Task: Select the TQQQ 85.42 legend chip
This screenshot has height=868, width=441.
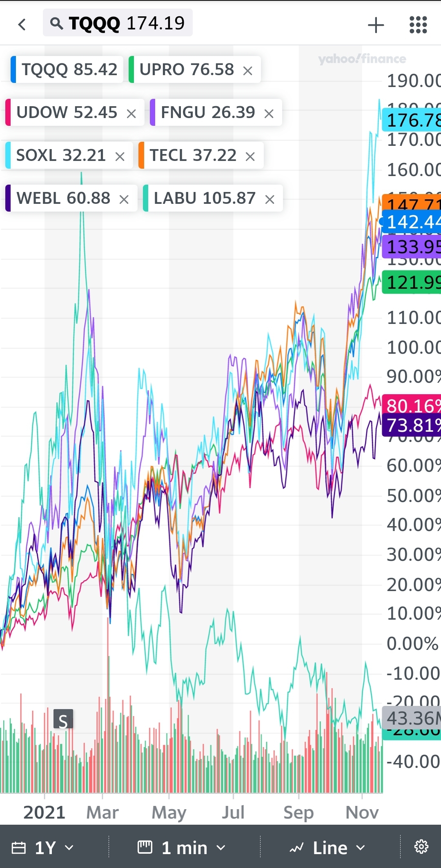Action: point(67,69)
